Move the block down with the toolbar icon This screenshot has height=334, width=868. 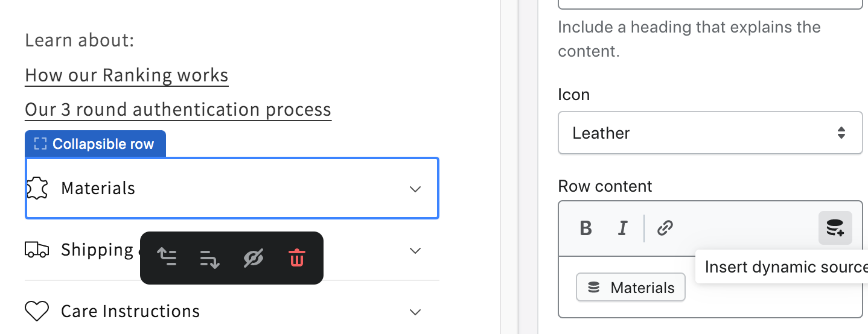[209, 258]
